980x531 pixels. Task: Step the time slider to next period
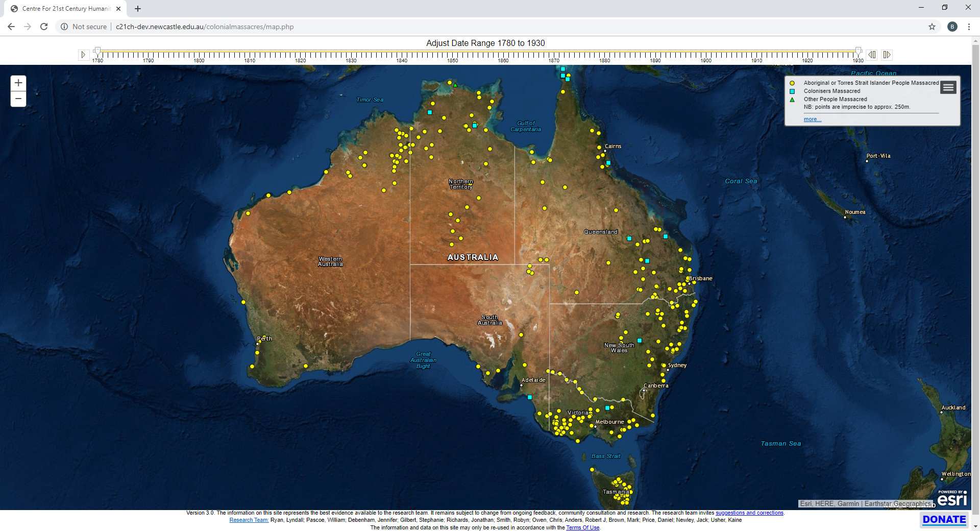pyautogui.click(x=887, y=55)
